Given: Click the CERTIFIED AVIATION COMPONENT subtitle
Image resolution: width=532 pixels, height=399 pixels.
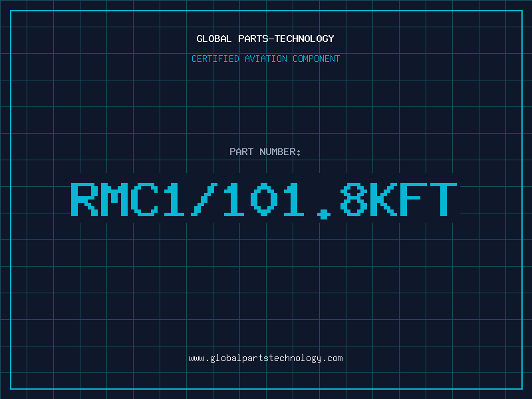Looking at the screenshot, I should (x=265, y=59).
